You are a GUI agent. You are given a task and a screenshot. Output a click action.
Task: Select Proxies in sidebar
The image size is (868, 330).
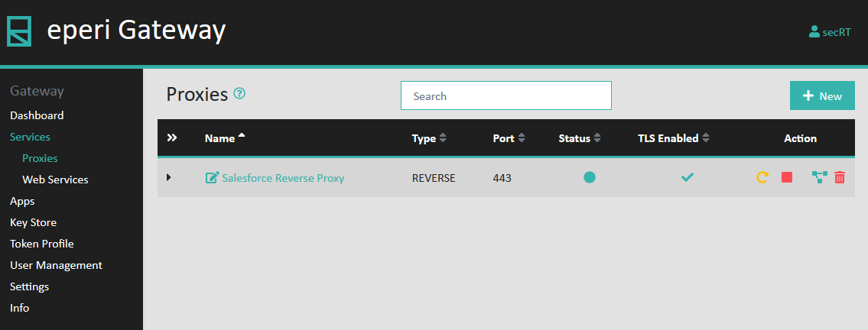pyautogui.click(x=40, y=158)
